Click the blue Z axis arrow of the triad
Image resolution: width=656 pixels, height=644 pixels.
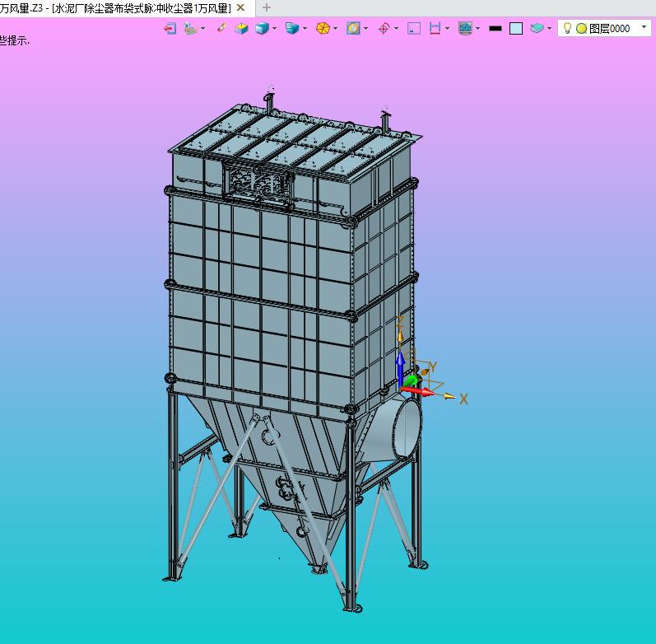click(x=400, y=368)
